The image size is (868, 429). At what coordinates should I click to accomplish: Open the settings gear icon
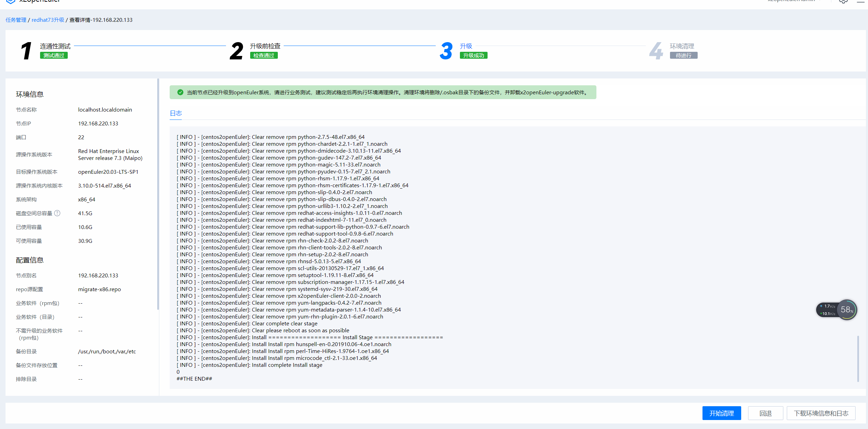tap(843, 1)
